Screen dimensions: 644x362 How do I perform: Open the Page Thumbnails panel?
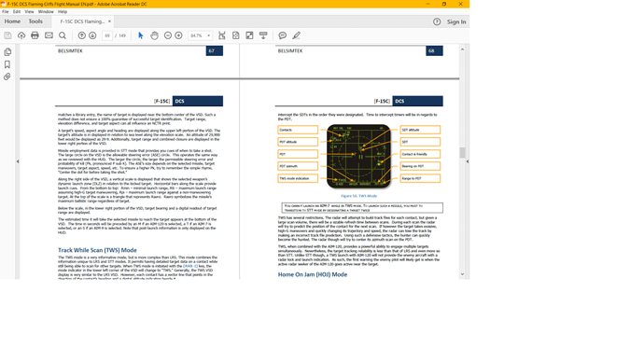point(7,52)
